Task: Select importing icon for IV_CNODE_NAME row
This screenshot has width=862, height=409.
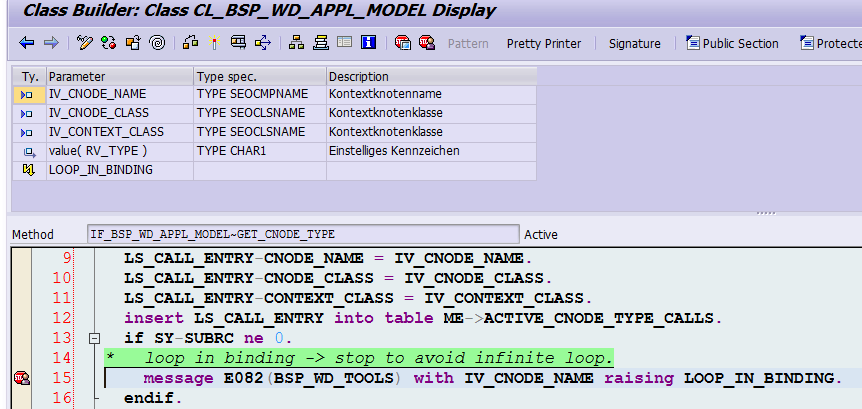Action: 26,95
